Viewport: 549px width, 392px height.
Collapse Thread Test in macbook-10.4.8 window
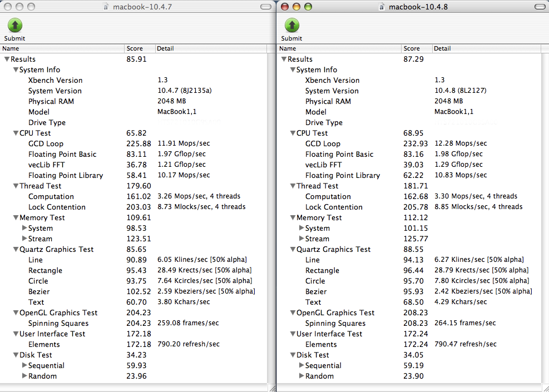tap(293, 186)
